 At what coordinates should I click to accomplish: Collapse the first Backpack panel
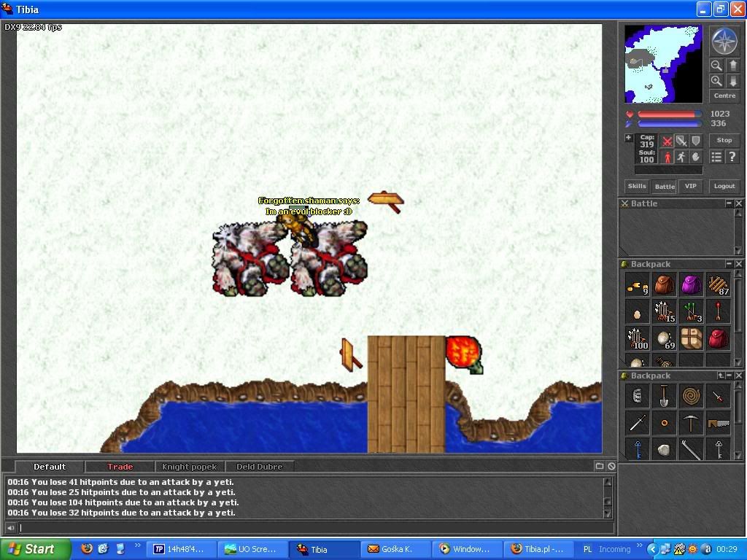coord(729,264)
